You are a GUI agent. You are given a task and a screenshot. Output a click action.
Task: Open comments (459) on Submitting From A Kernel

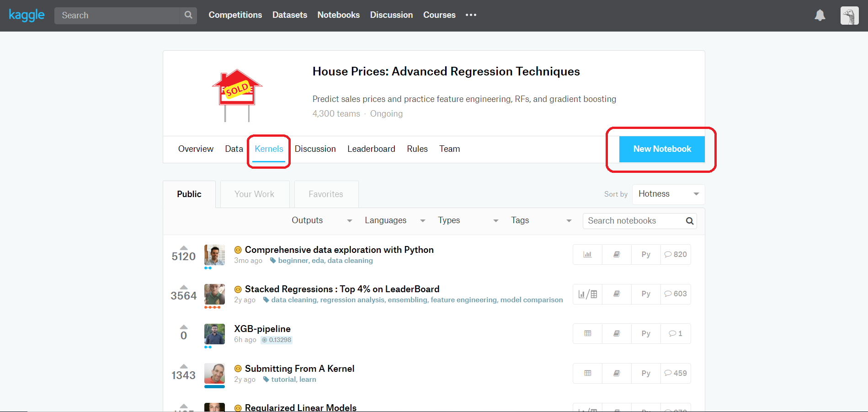(675, 373)
